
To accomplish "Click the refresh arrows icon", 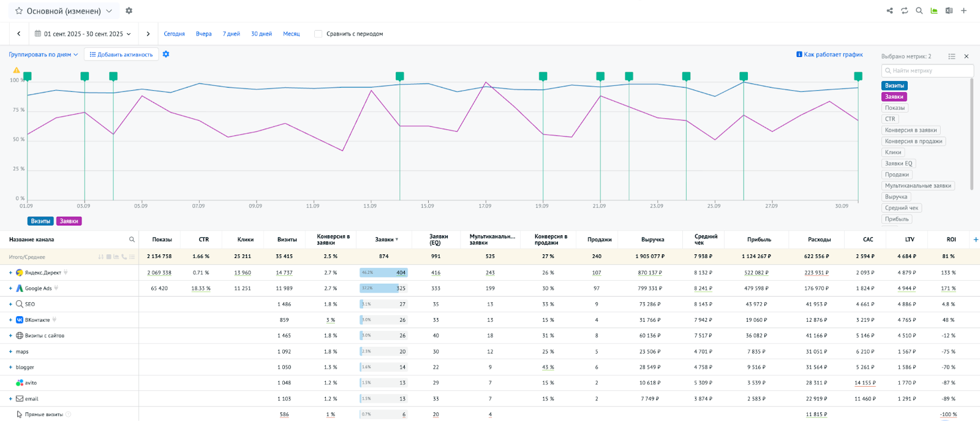I will coord(904,10).
